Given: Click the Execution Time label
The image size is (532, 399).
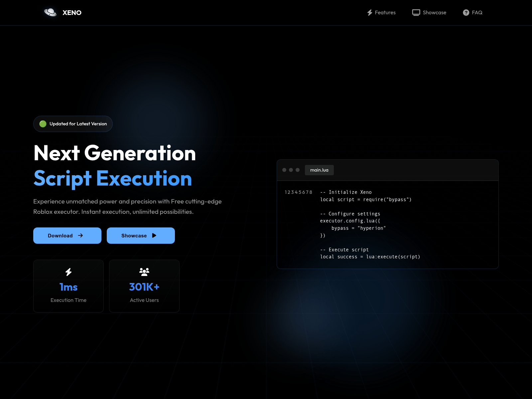Looking at the screenshot, I should [x=68, y=300].
